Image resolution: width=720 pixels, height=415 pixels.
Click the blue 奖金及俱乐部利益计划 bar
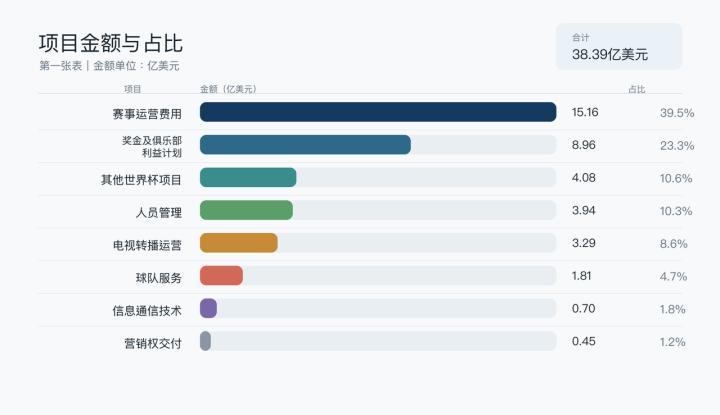coord(305,145)
